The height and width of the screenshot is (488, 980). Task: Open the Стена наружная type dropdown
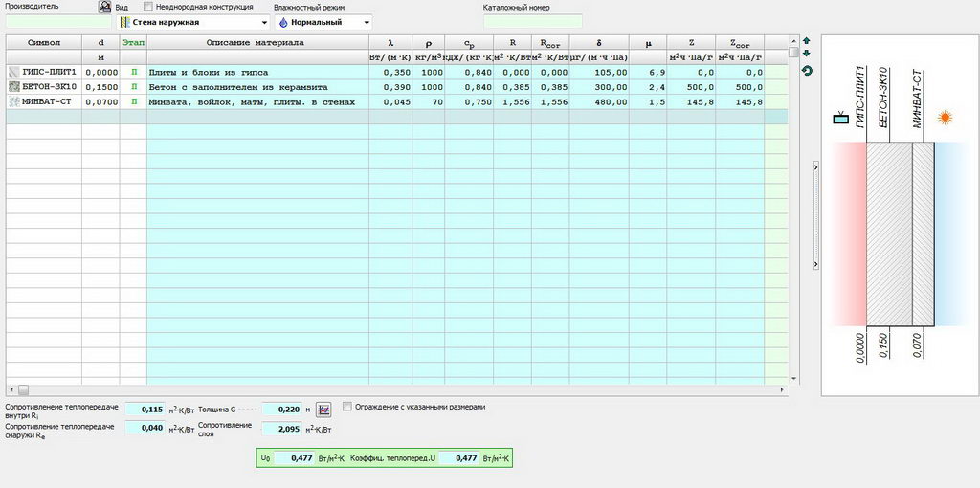pyautogui.click(x=192, y=22)
